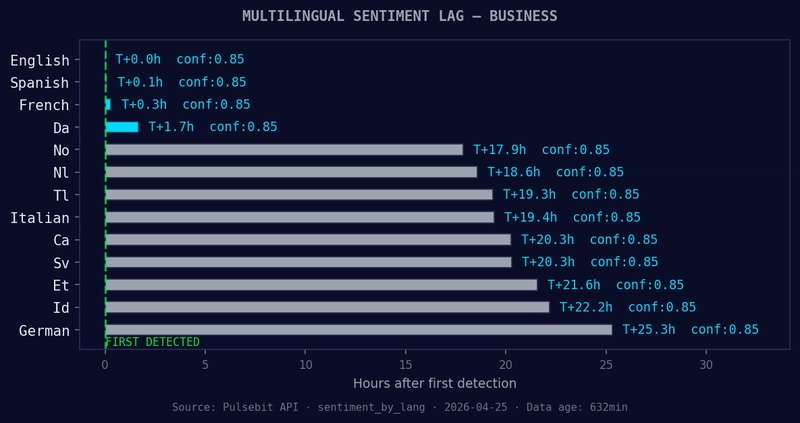800x423 pixels.
Task: Select the Da language label
Action: pos(61,128)
